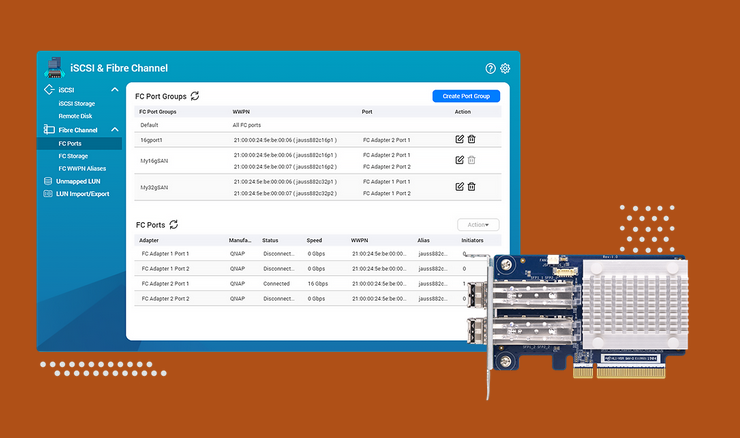Click the Fibre Channel section icon
This screenshot has width=740, height=438.
click(49, 129)
